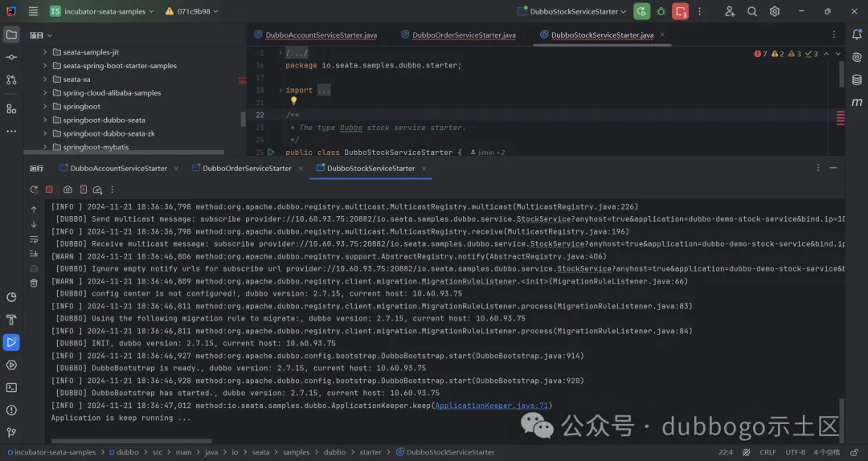Open the Notifications bell panel

point(857,35)
